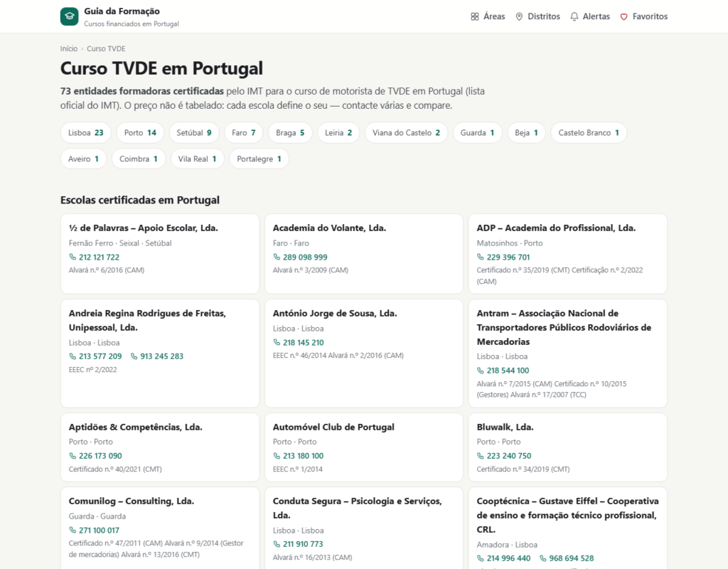Click phone icon beside 212 121 722
This screenshot has width=728, height=569.
click(x=73, y=257)
